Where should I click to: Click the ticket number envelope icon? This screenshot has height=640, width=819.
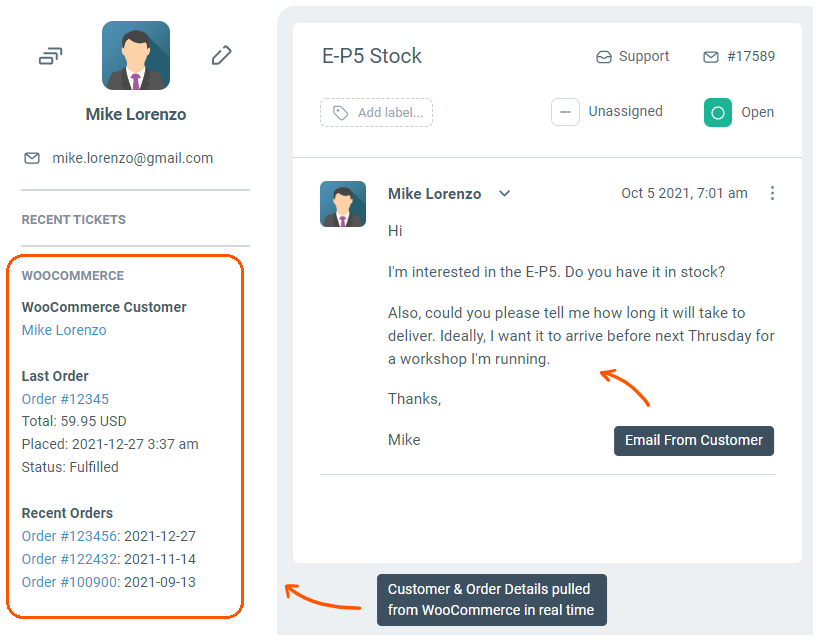[x=711, y=57]
